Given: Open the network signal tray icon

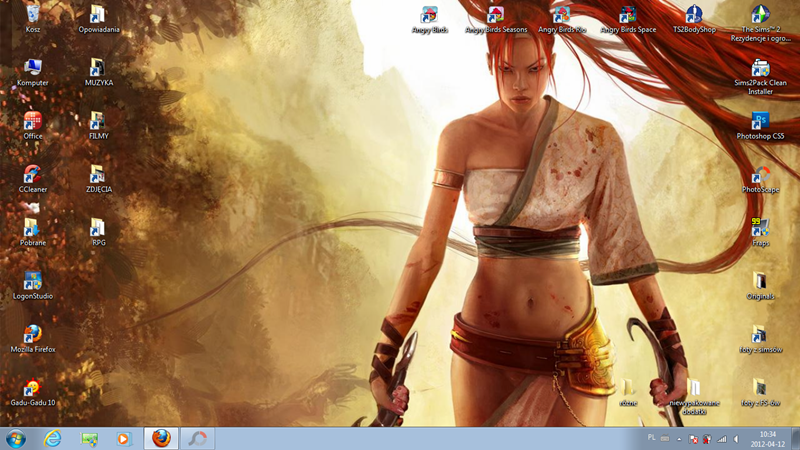Looking at the screenshot, I should pos(721,439).
